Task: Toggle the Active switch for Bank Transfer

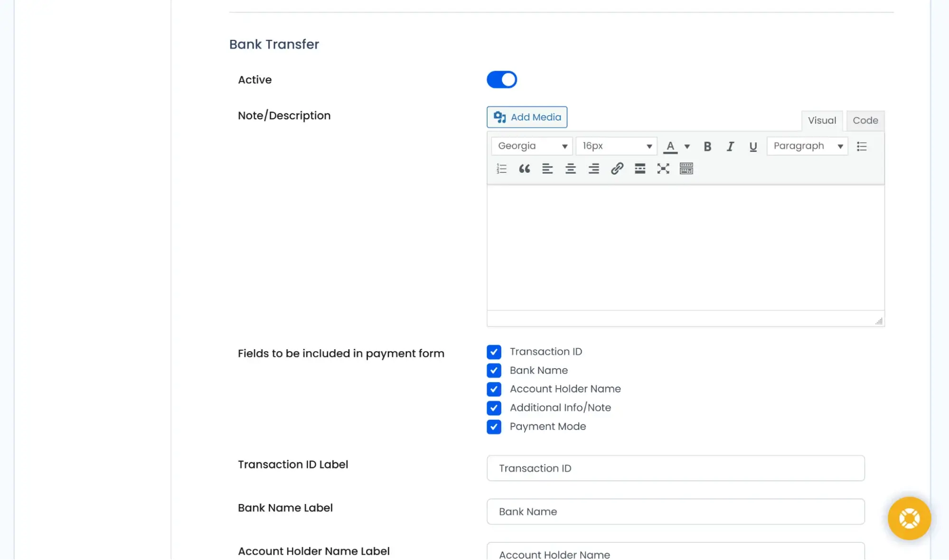Action: coord(501,80)
